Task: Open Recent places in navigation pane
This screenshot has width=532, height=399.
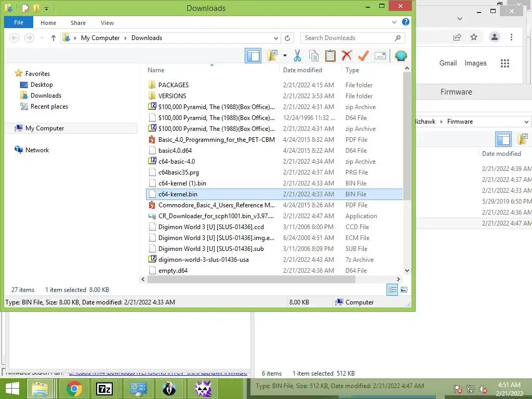Action: point(49,106)
